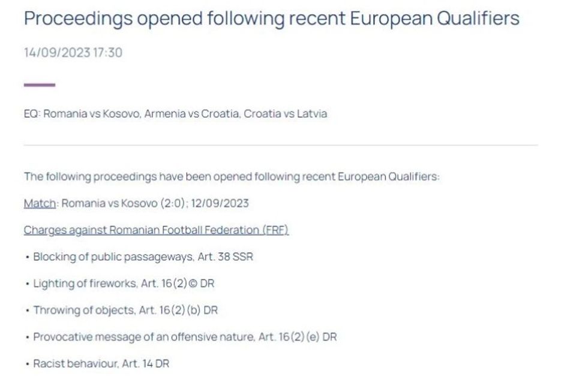
Task: Click the purple accent line under the date
Action: pos(40,85)
